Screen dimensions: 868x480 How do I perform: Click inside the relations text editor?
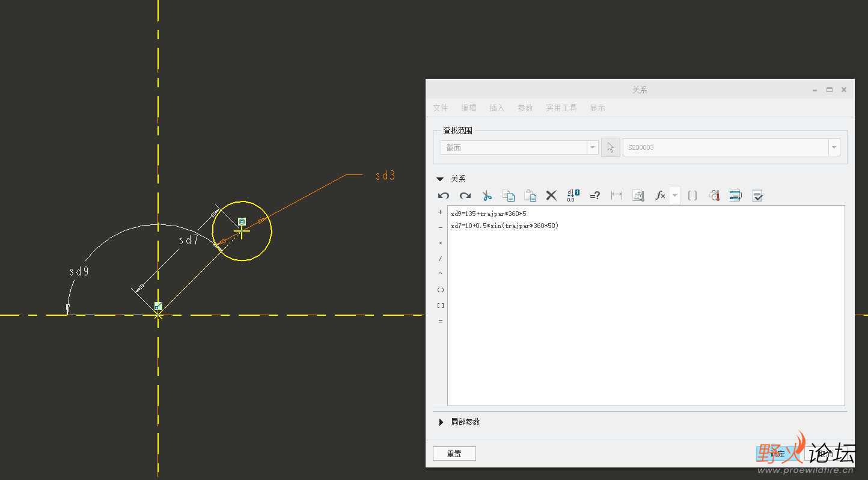646,306
